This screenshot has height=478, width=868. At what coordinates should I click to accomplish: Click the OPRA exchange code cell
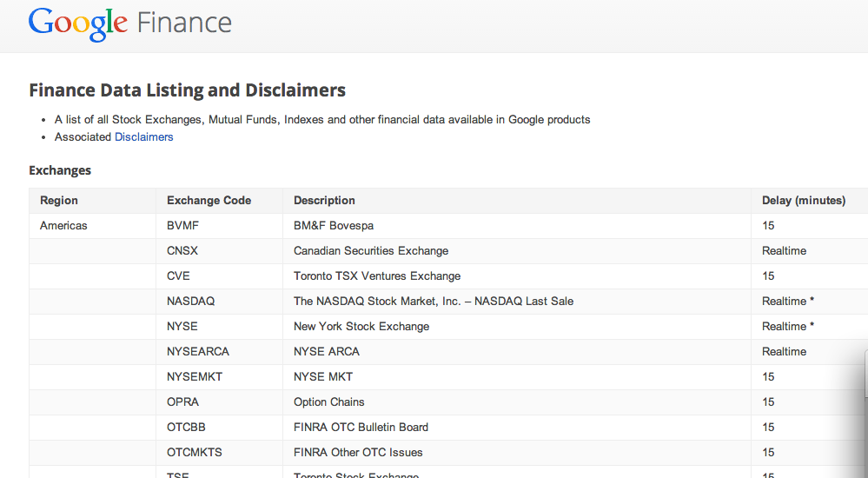coord(182,402)
